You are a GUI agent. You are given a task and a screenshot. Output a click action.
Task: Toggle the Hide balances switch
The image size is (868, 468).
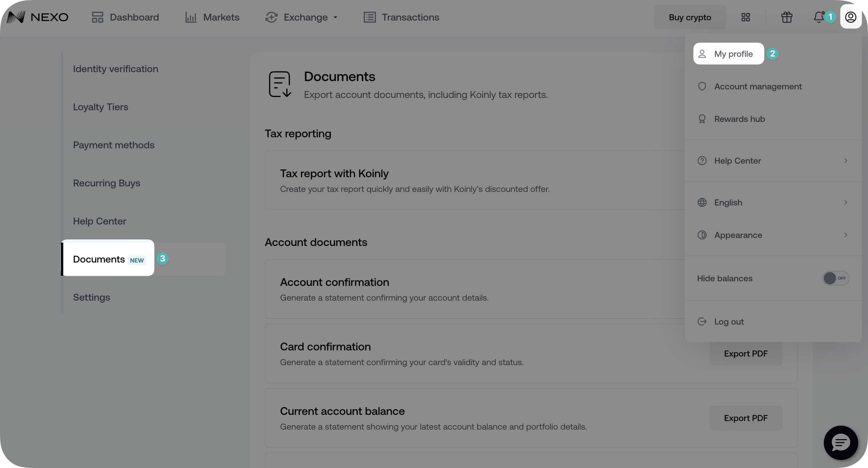pos(836,278)
